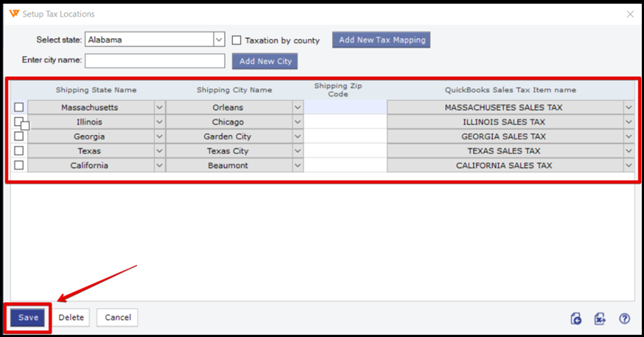Open the Chicago city dropdown
The width and height of the screenshot is (644, 337).
pyautogui.click(x=298, y=122)
